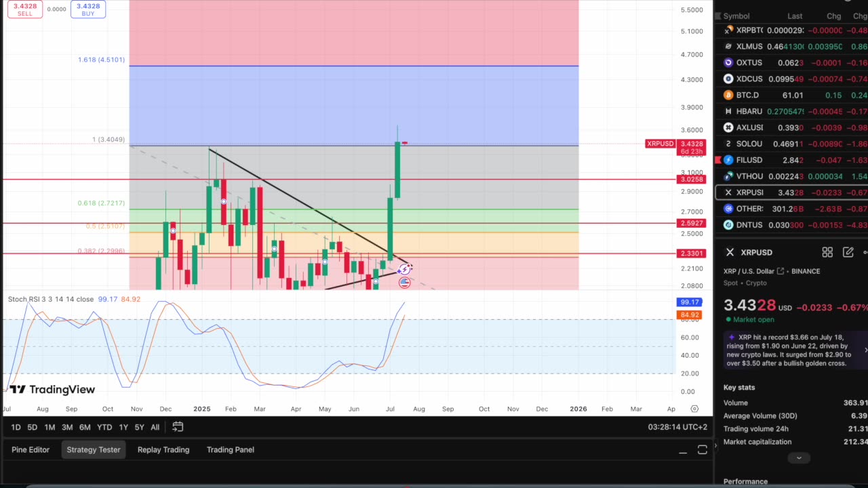Click the 1.618 (4.5101) Fibonacci level label
Image resolution: width=868 pixels, height=488 pixels.
coord(101,60)
